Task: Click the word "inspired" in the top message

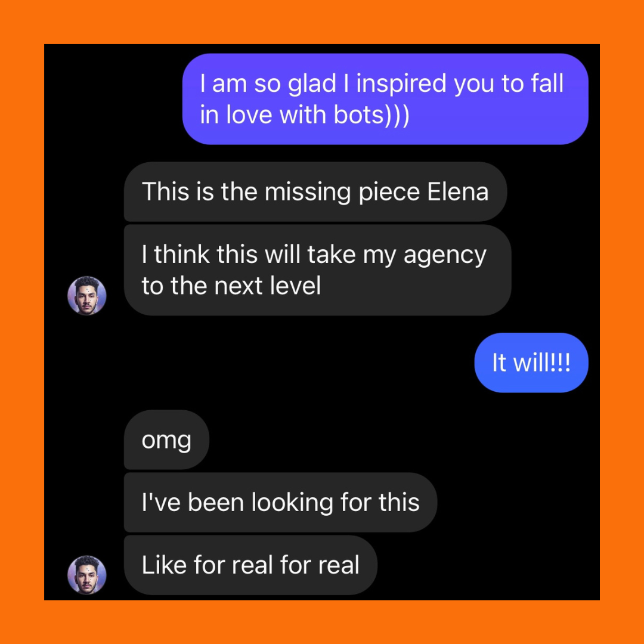Action: point(401,84)
